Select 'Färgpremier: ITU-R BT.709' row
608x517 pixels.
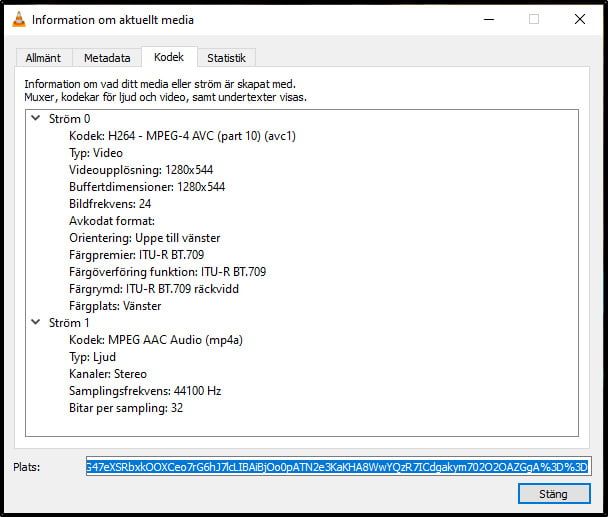coord(136,255)
